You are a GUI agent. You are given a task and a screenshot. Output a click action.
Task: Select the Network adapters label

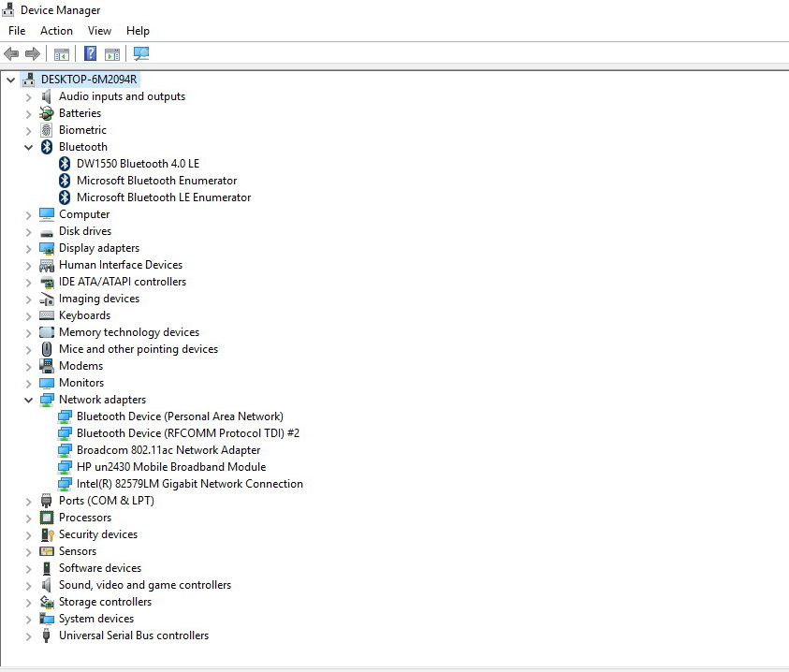coord(102,400)
